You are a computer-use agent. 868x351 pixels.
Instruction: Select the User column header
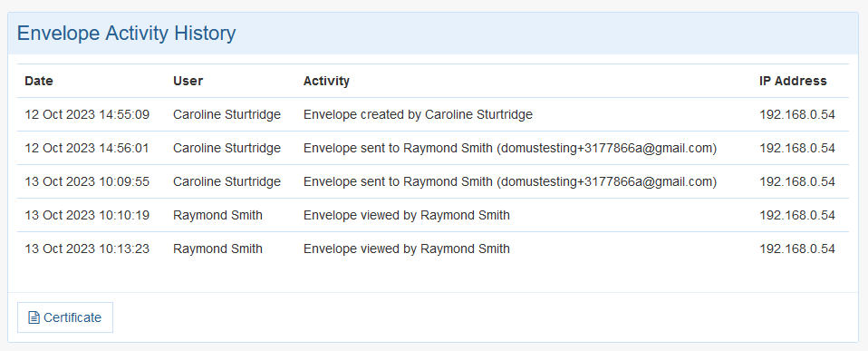(x=188, y=81)
